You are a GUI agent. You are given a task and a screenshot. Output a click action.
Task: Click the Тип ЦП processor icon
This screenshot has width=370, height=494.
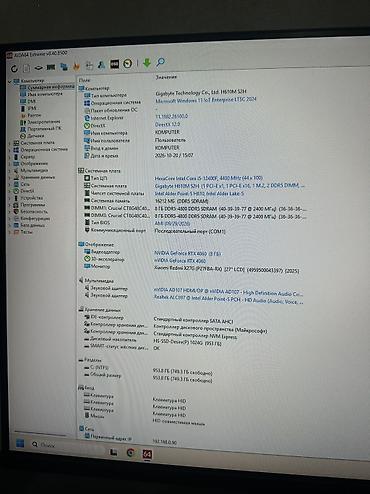pyautogui.click(x=87, y=178)
